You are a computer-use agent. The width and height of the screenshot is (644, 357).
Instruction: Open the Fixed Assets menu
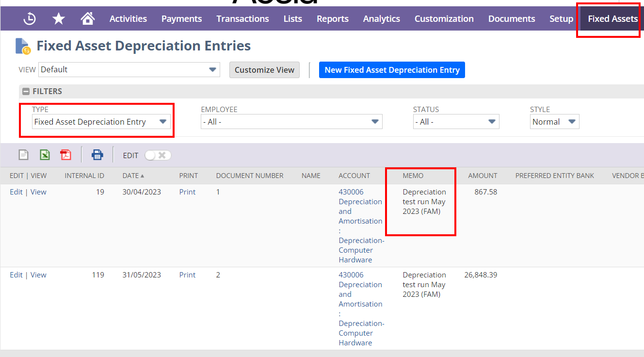pyautogui.click(x=612, y=19)
